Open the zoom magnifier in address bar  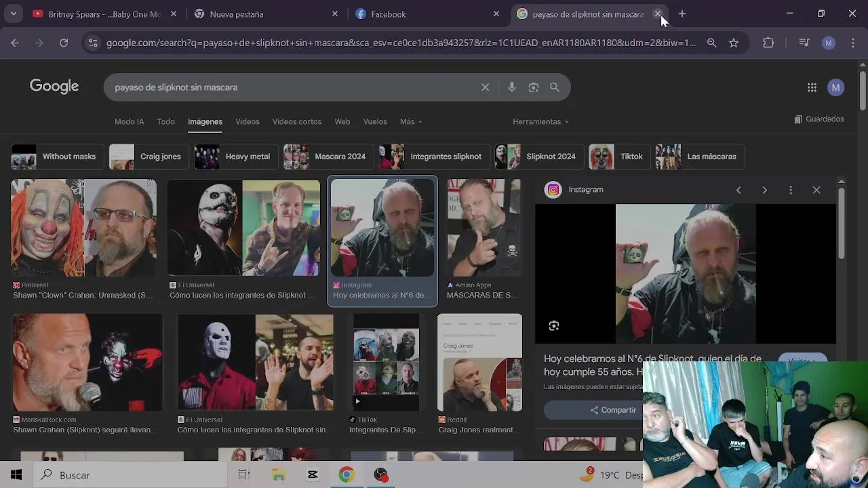point(711,43)
